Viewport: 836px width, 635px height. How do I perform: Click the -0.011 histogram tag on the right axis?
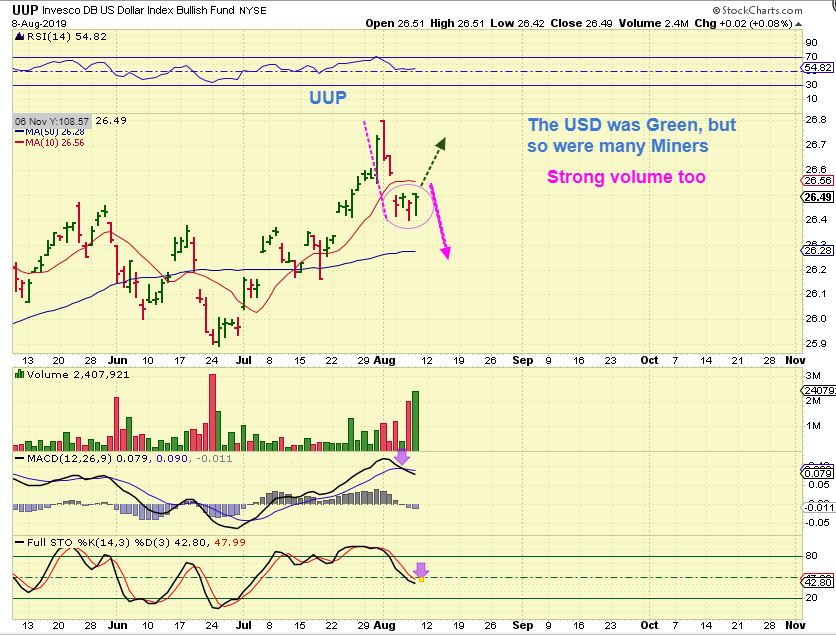point(818,507)
